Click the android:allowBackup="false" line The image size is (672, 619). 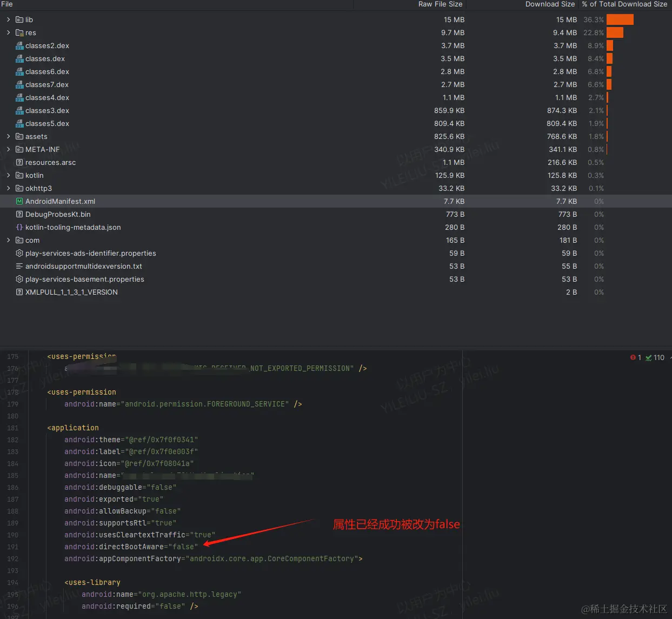123,511
